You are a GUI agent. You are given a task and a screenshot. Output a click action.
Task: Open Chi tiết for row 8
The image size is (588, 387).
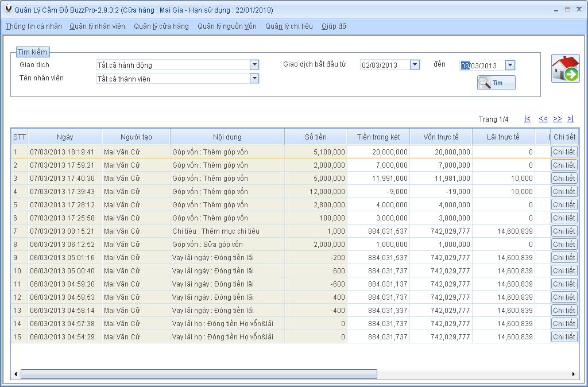click(564, 244)
